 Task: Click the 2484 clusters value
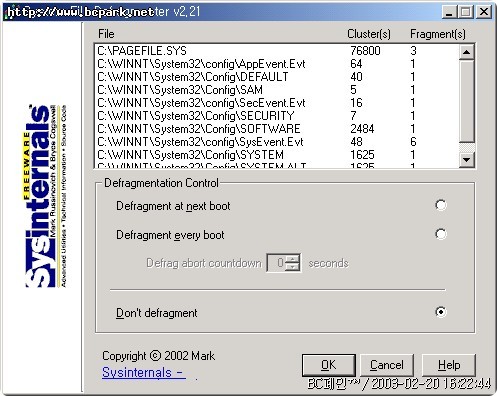pos(362,129)
